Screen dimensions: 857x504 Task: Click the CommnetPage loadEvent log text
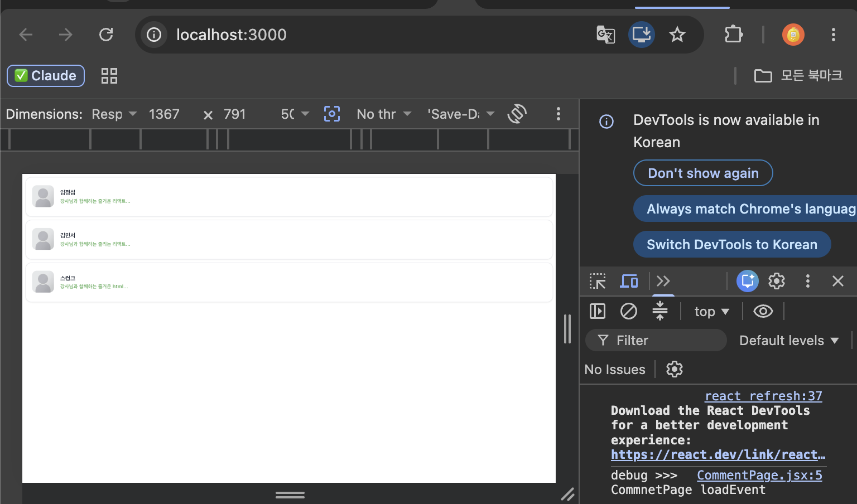(x=688, y=490)
